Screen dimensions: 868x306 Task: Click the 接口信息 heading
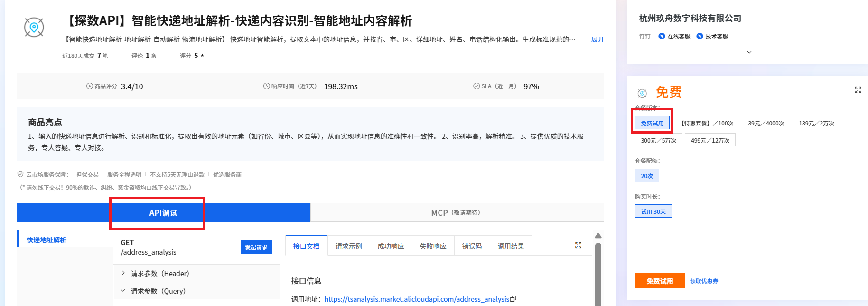coord(306,281)
